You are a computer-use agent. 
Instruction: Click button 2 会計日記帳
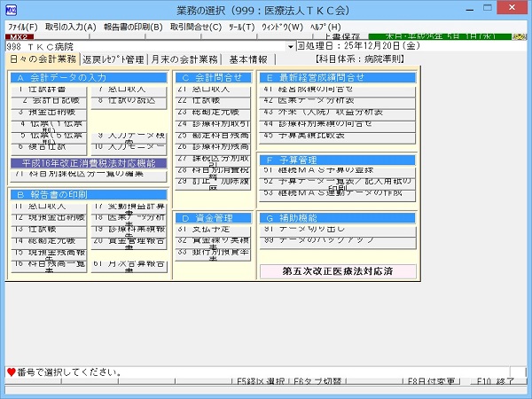point(49,103)
